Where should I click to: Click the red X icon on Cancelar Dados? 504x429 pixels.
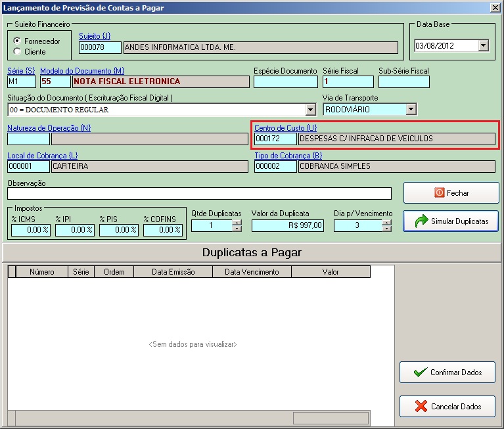click(421, 406)
